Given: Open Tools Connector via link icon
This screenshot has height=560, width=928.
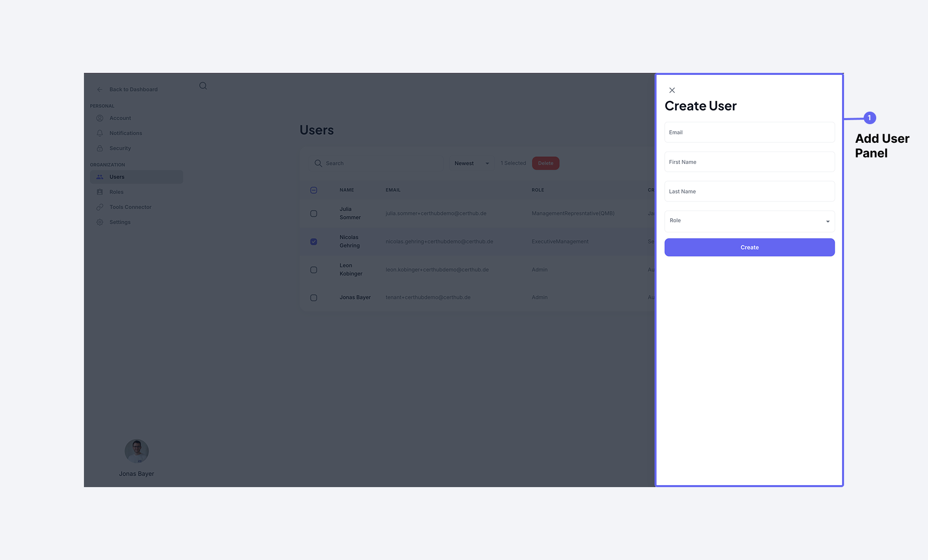Looking at the screenshot, I should (100, 207).
